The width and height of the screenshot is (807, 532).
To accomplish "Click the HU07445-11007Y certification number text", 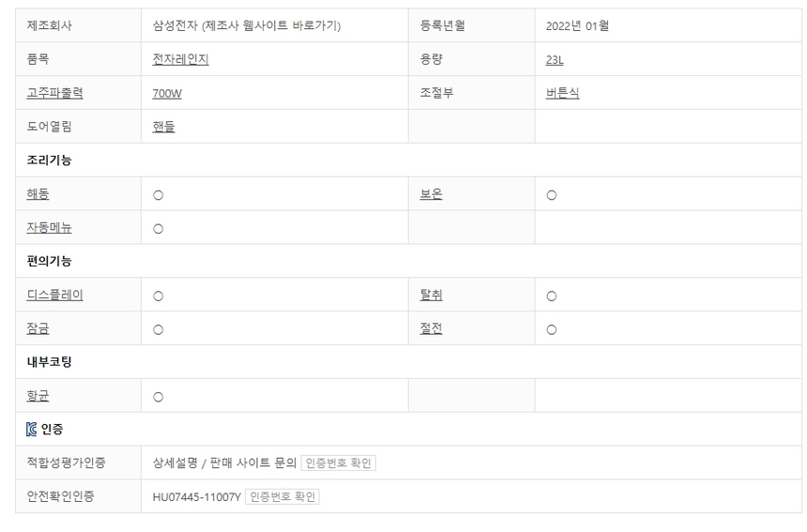I will [196, 496].
